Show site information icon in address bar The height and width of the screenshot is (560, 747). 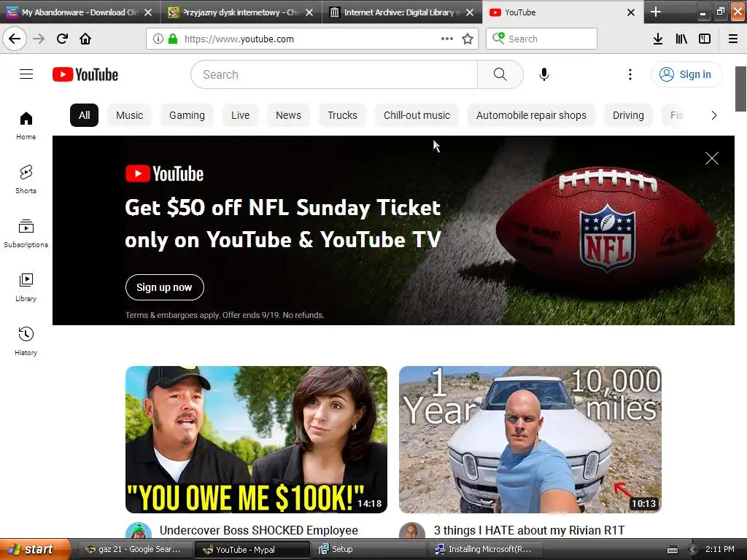coord(158,39)
